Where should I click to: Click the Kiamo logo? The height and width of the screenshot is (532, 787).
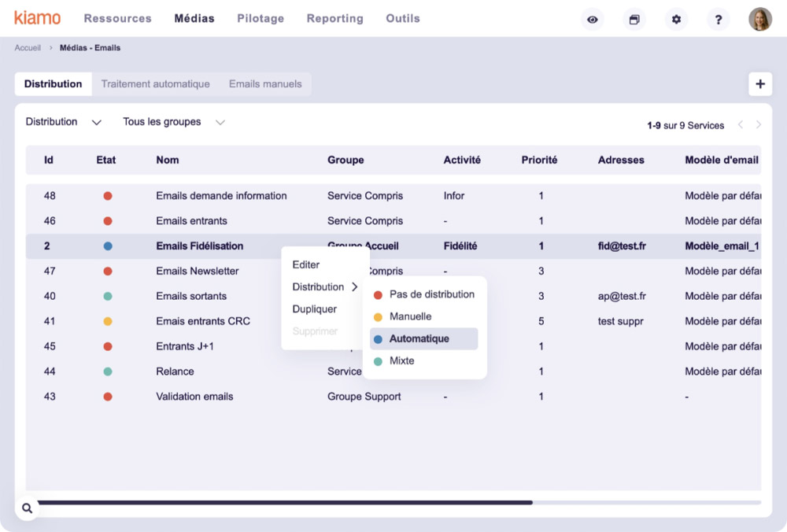pos(37,18)
